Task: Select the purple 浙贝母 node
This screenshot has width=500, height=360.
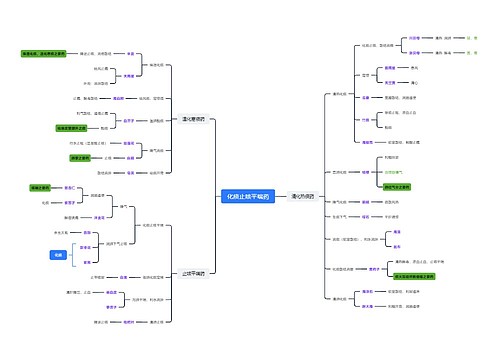Action: [414, 53]
